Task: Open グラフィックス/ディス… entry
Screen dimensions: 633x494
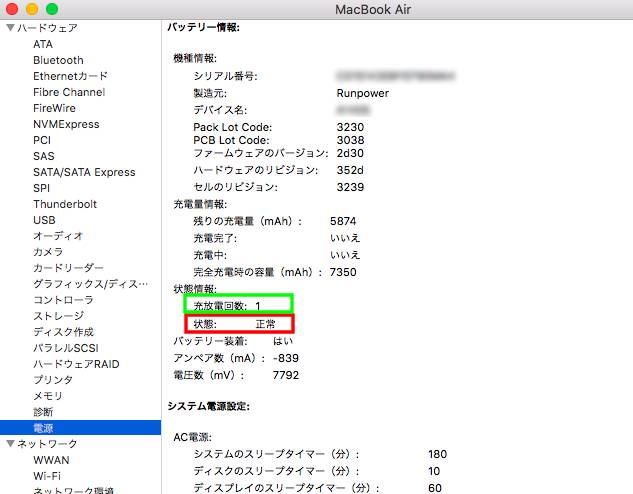Action: click(x=90, y=284)
